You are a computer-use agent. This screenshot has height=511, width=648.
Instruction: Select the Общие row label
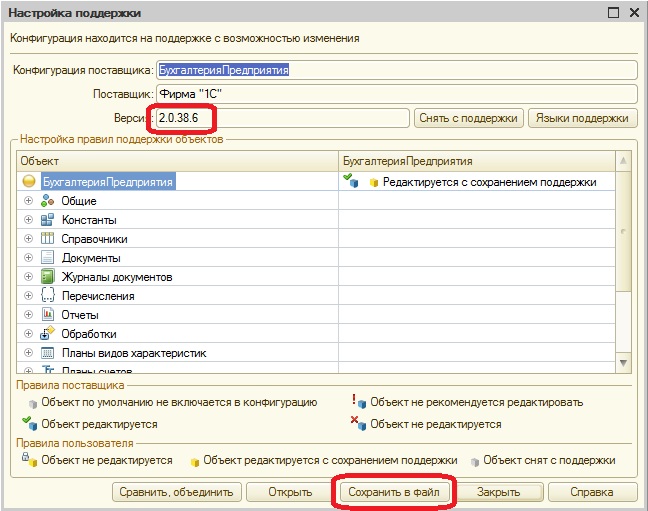pos(79,201)
